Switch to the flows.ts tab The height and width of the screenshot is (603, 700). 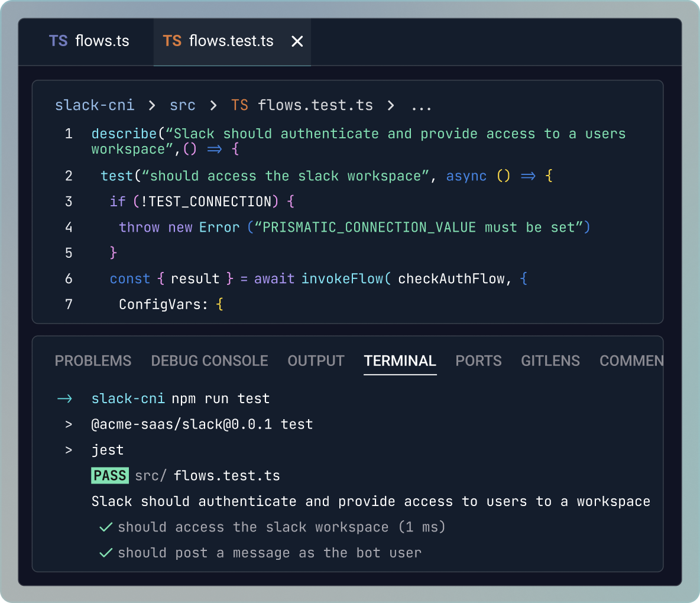pos(89,41)
